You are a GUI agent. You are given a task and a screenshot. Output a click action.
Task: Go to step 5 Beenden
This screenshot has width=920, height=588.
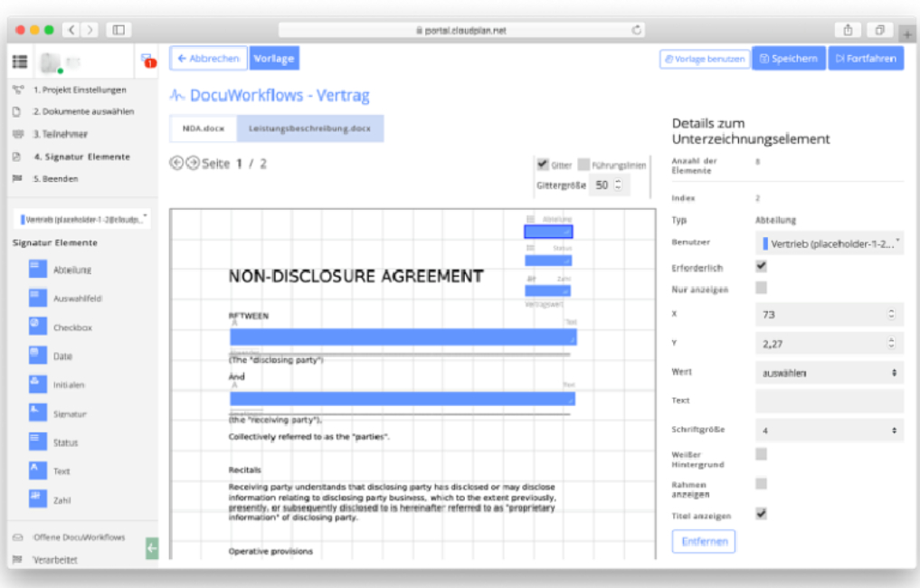pos(55,178)
